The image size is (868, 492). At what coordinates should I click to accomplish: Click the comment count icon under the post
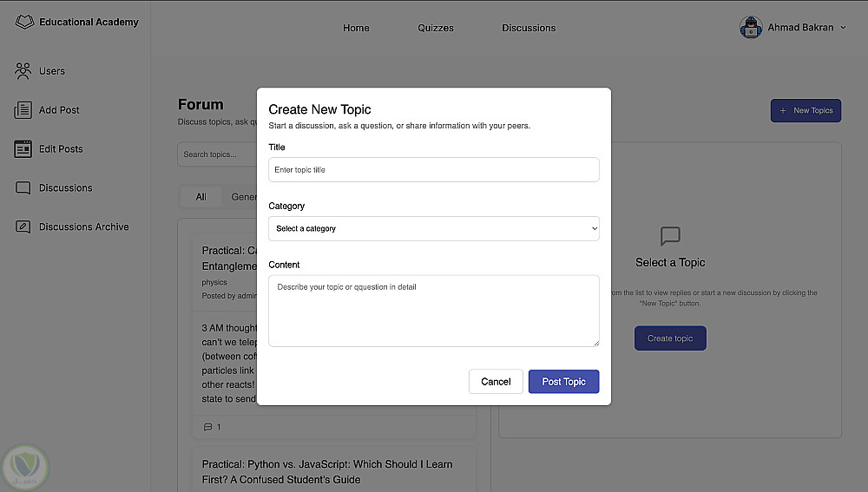(x=207, y=427)
